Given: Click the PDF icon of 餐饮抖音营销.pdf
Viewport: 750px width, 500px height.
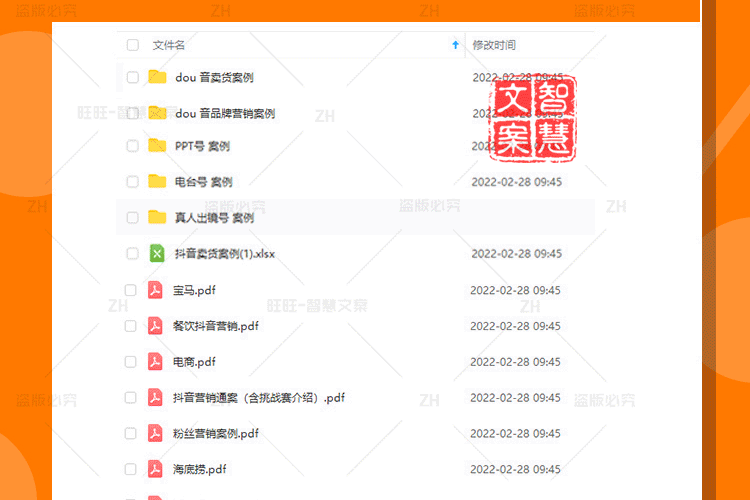Looking at the screenshot, I should pos(155,326).
